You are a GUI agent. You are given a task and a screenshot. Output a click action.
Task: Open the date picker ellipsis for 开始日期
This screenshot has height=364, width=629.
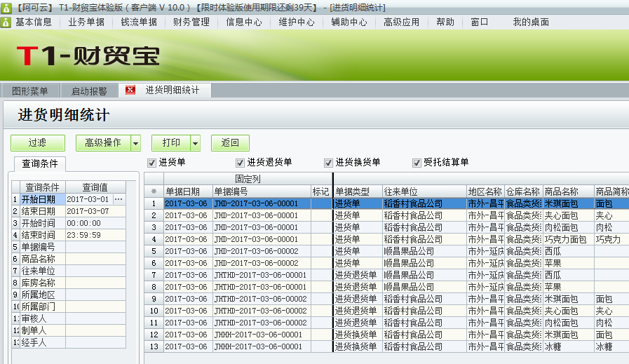(119, 199)
